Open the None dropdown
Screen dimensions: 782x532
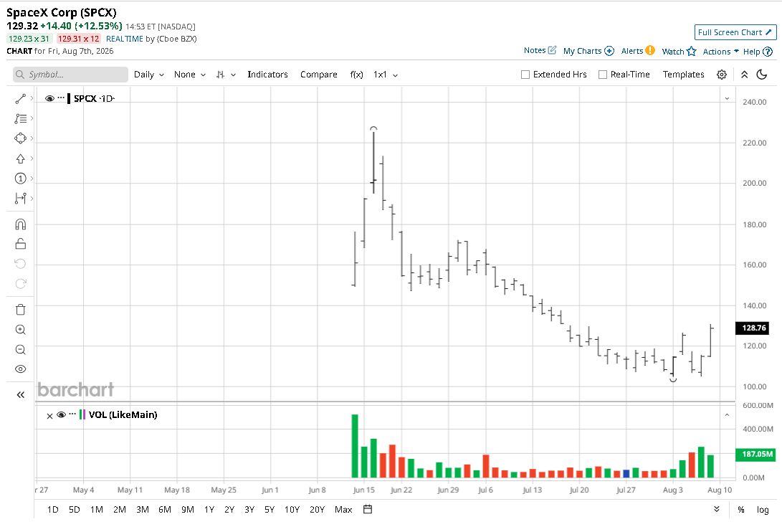point(189,75)
